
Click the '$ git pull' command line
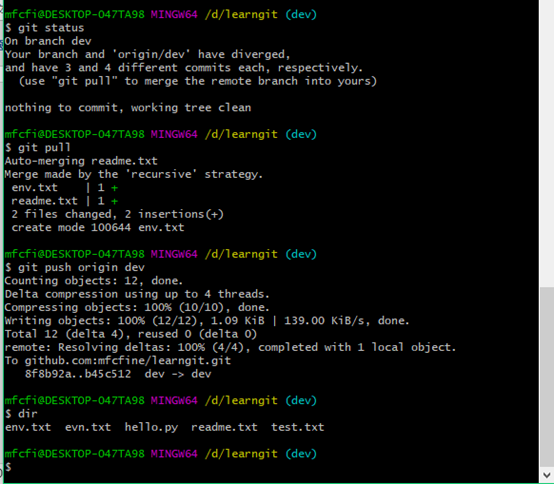(x=38, y=147)
